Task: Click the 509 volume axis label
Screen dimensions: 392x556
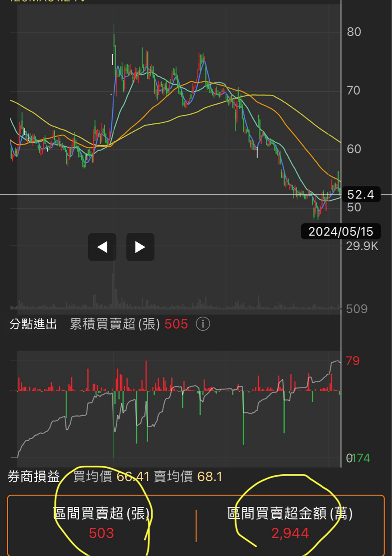Action: (x=357, y=309)
